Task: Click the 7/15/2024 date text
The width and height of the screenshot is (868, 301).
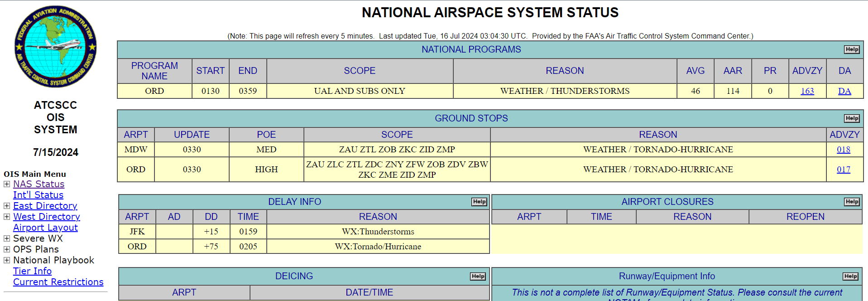Action: click(56, 152)
